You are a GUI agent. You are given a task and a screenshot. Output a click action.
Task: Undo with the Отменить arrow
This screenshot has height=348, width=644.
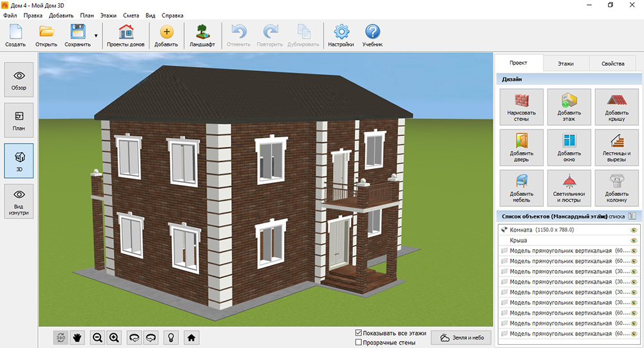239,35
